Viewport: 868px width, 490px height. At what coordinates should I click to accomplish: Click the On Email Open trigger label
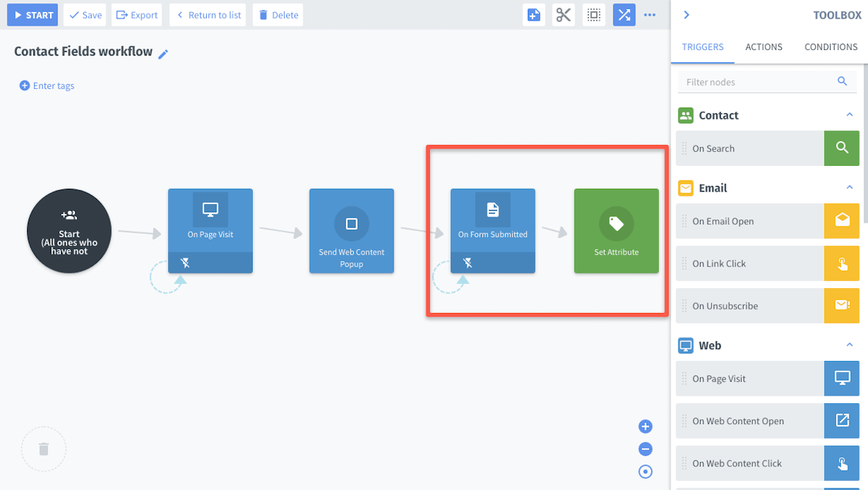point(723,221)
